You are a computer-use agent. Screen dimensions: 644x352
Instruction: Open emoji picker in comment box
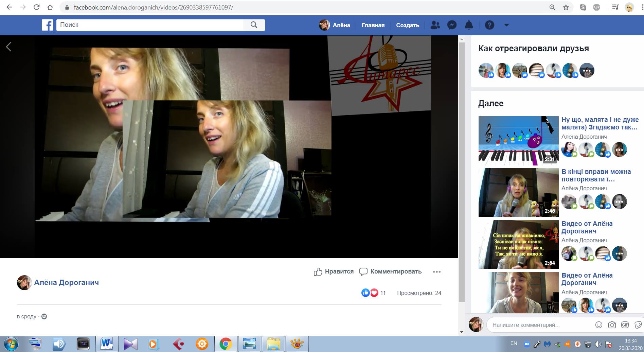599,325
